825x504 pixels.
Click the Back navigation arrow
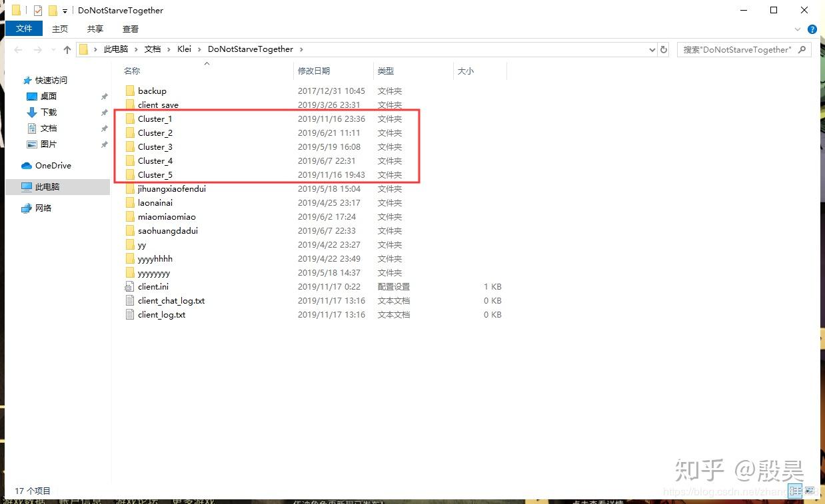coord(19,50)
